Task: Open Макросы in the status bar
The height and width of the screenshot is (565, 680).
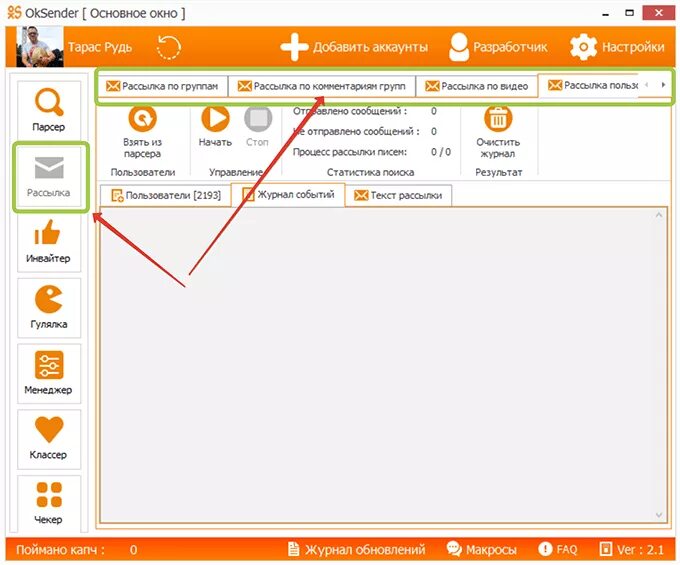Action: coord(482,549)
